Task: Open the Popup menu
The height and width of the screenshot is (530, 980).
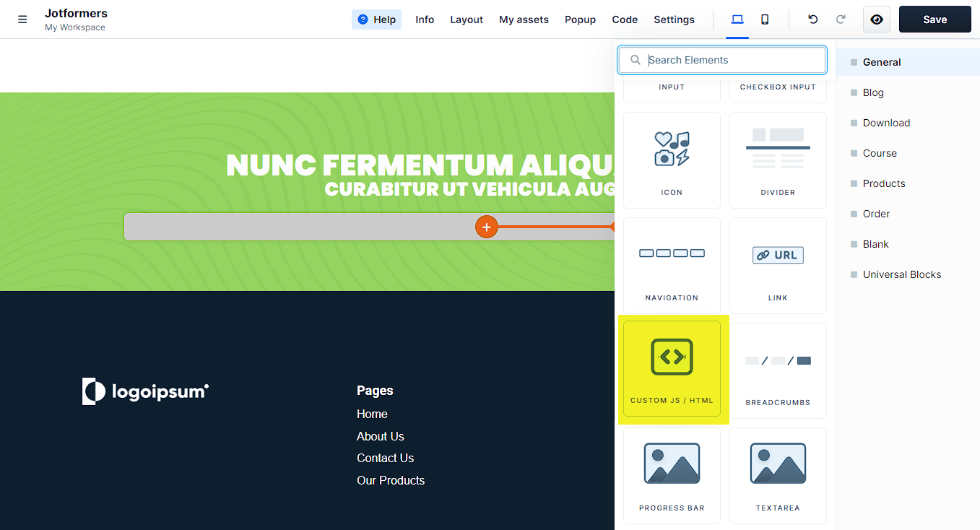Action: point(580,19)
